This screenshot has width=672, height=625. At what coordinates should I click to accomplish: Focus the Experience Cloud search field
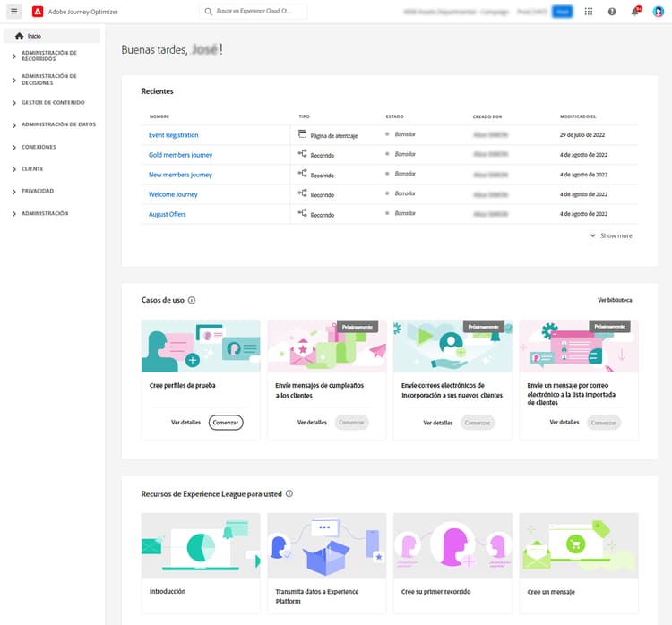pyautogui.click(x=254, y=11)
